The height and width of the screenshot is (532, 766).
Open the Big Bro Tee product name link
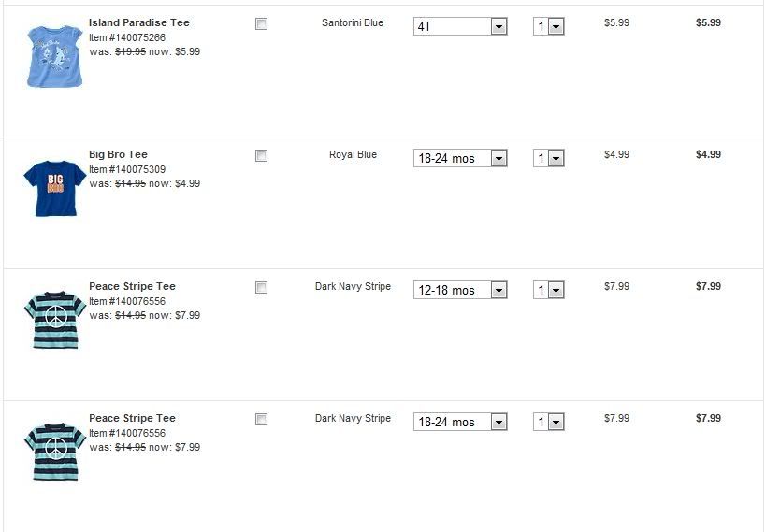(x=118, y=154)
